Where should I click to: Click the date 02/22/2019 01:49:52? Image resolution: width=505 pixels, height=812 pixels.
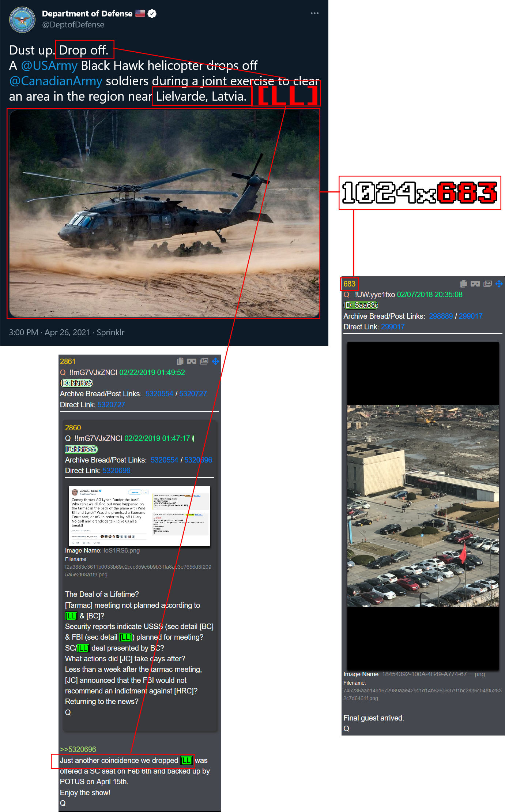pos(152,373)
